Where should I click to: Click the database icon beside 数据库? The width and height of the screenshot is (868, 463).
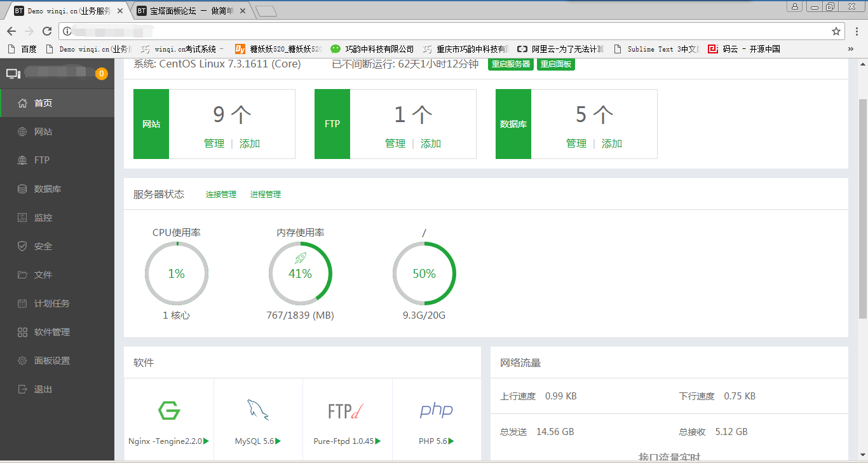pyautogui.click(x=23, y=189)
